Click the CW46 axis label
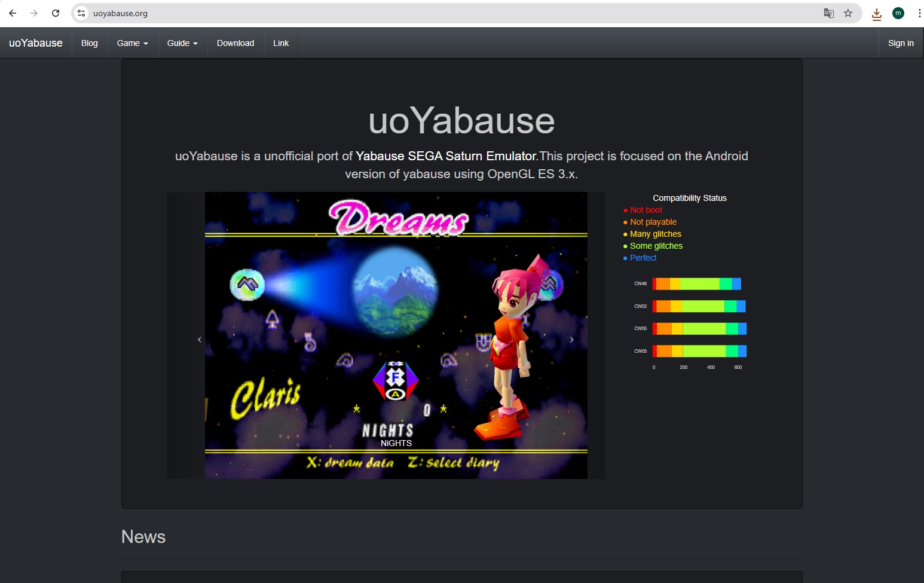The width and height of the screenshot is (924, 583). 641,284
